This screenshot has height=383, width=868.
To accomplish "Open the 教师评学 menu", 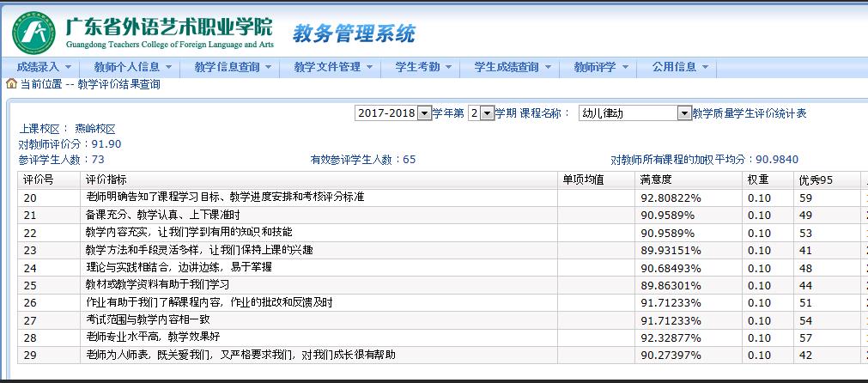I will (601, 67).
